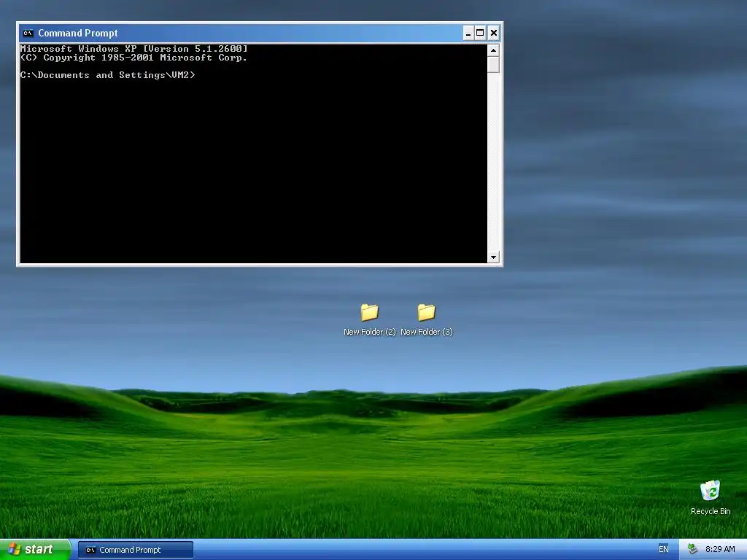Maximize the Command Prompt window
Screen dimensions: 747x560
coord(480,33)
